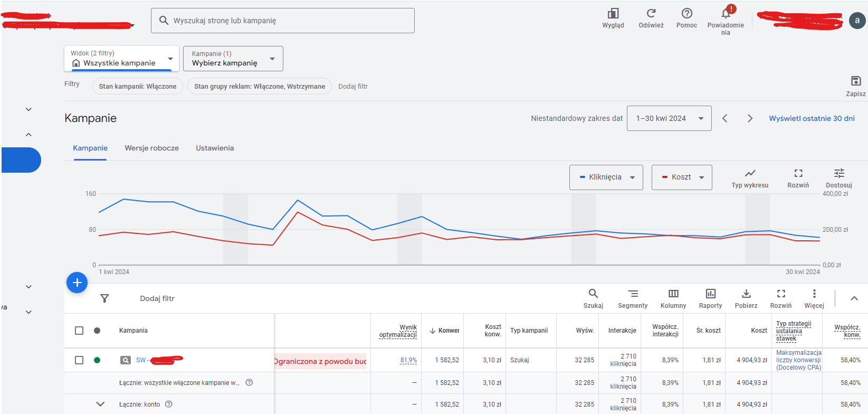Go to next date range arrow

tap(750, 118)
